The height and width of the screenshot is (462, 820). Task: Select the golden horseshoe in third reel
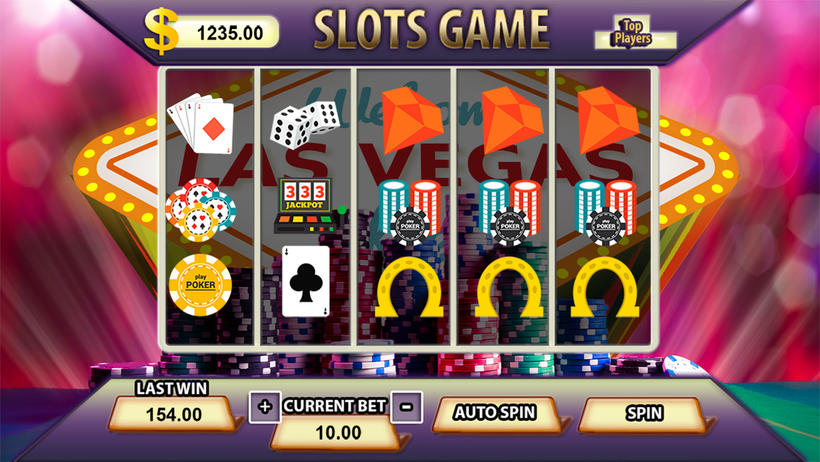coord(409,287)
